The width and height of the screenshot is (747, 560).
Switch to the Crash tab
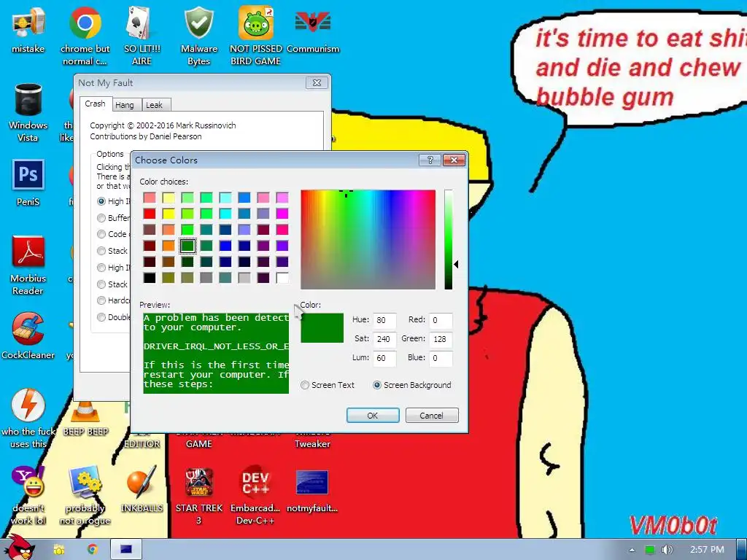tap(96, 104)
